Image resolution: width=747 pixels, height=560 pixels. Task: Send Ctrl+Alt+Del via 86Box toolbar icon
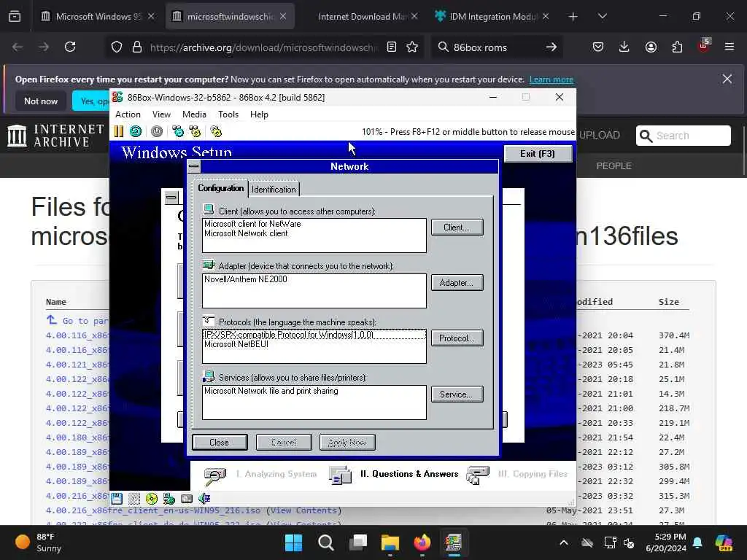[x=178, y=131]
